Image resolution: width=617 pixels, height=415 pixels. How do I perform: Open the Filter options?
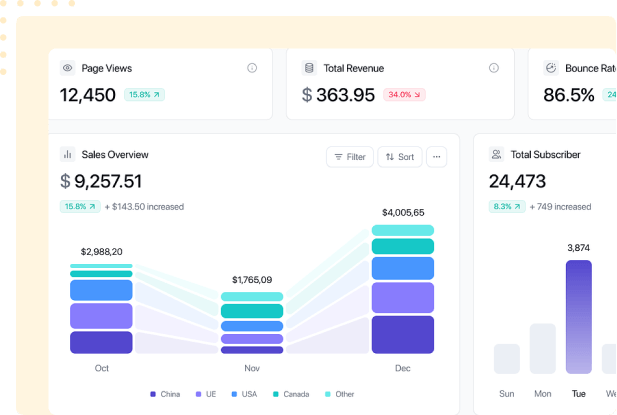[x=350, y=157]
